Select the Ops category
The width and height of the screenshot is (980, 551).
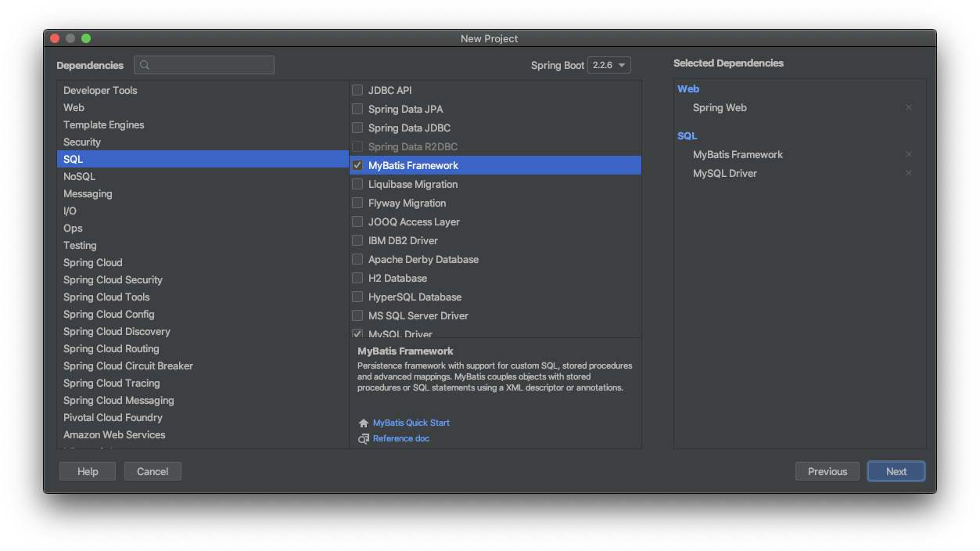pyautogui.click(x=203, y=229)
